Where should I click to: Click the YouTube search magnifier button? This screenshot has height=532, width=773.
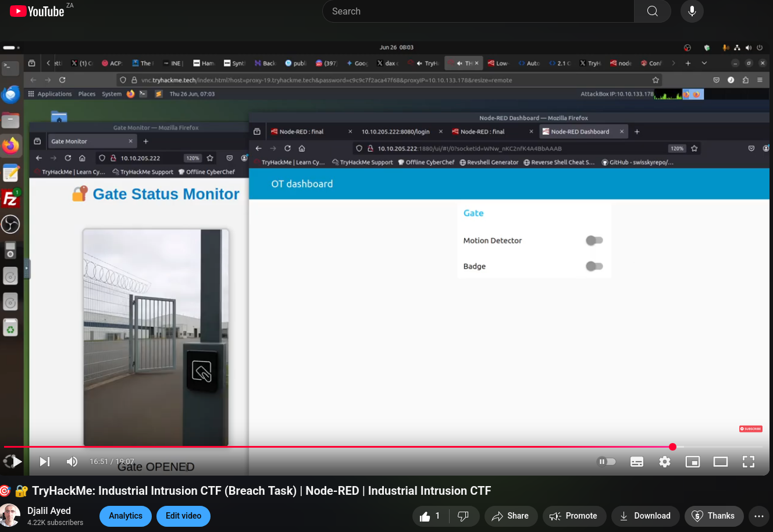(x=652, y=12)
